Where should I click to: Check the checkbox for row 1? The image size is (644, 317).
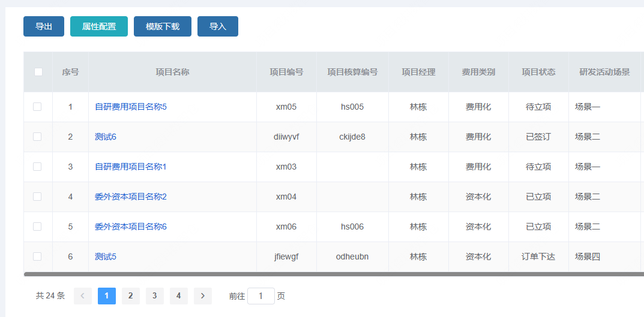pyautogui.click(x=37, y=107)
